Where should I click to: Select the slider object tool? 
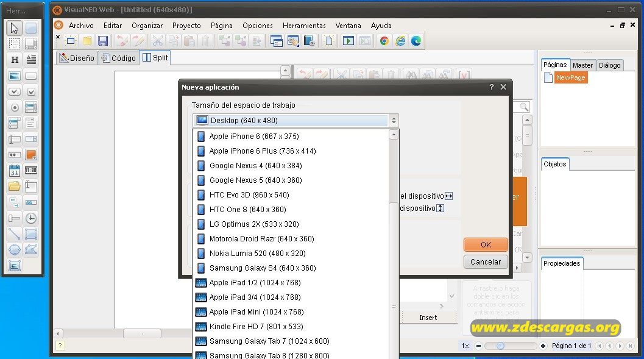(x=15, y=218)
